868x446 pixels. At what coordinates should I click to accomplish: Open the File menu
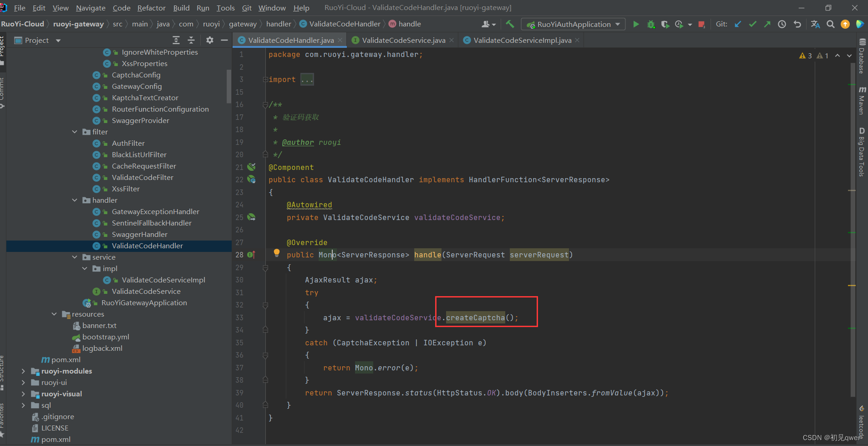[x=20, y=8]
